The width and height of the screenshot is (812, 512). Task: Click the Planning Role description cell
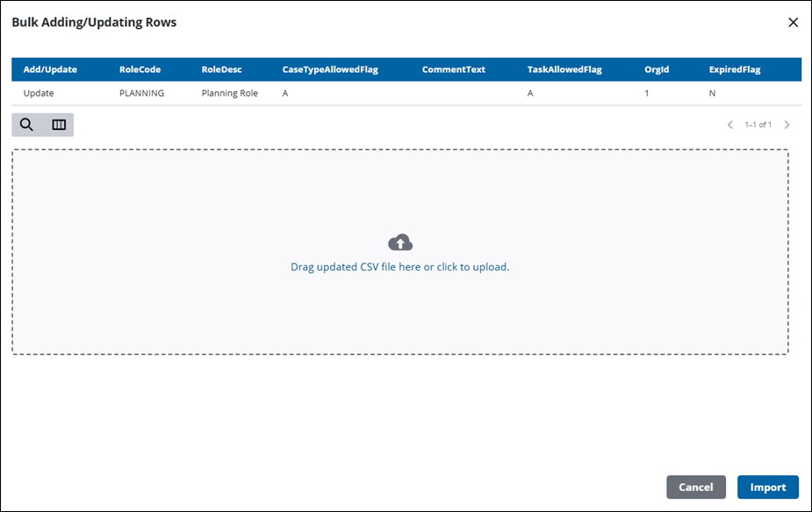[229, 93]
